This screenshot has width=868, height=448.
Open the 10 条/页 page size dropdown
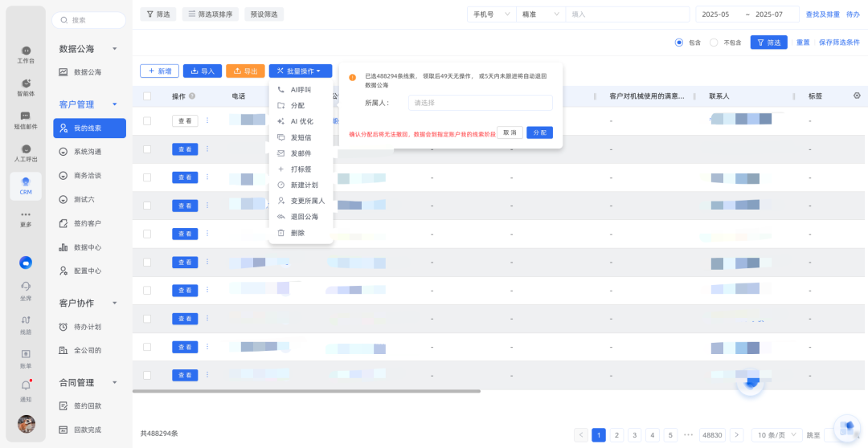point(776,435)
